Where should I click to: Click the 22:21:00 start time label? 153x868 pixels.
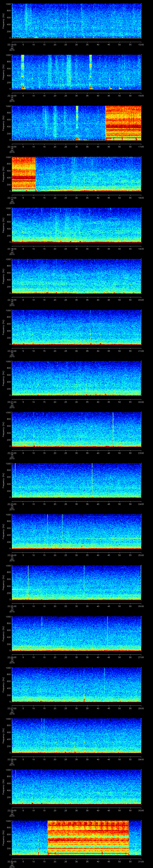pos(12,402)
